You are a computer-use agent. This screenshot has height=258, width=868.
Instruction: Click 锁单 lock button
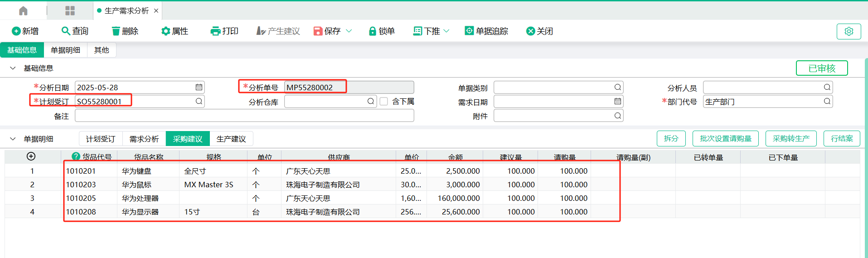(381, 31)
